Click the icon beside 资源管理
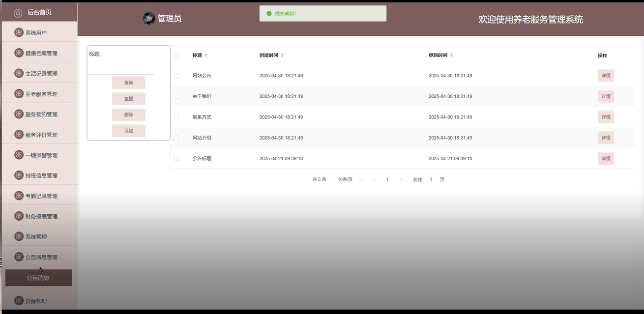 pyautogui.click(x=19, y=300)
